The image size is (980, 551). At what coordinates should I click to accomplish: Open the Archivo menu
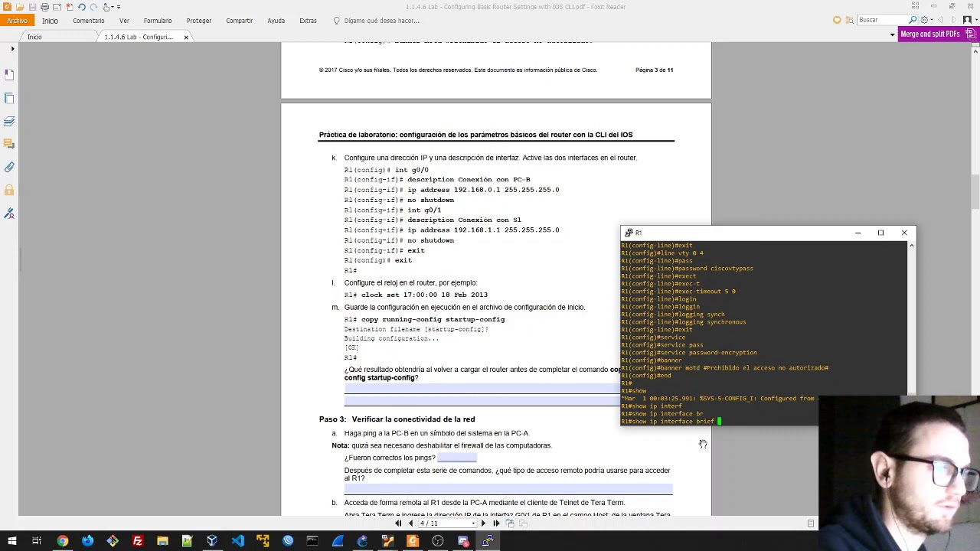17,21
